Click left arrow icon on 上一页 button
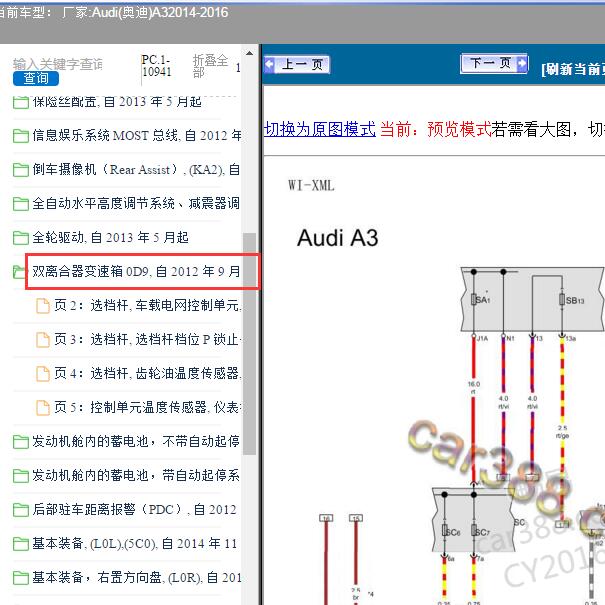 click(269, 64)
